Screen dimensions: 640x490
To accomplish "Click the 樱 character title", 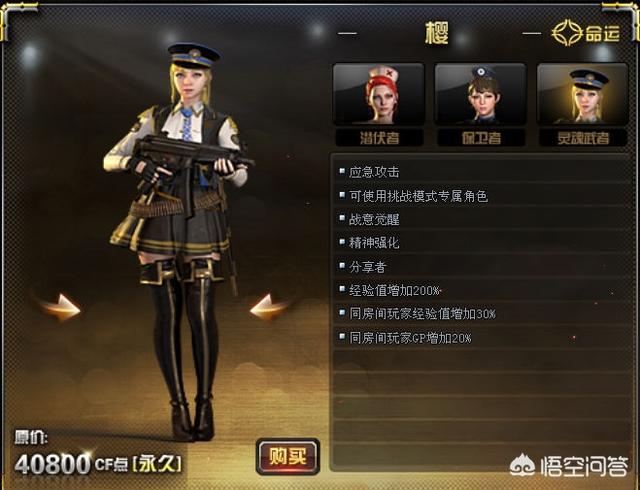I will tap(436, 33).
